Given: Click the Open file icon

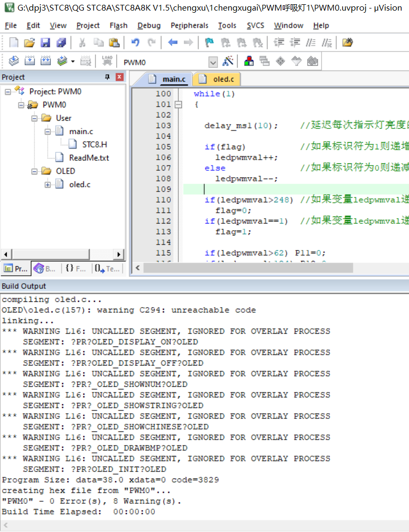Looking at the screenshot, I should [x=30, y=42].
